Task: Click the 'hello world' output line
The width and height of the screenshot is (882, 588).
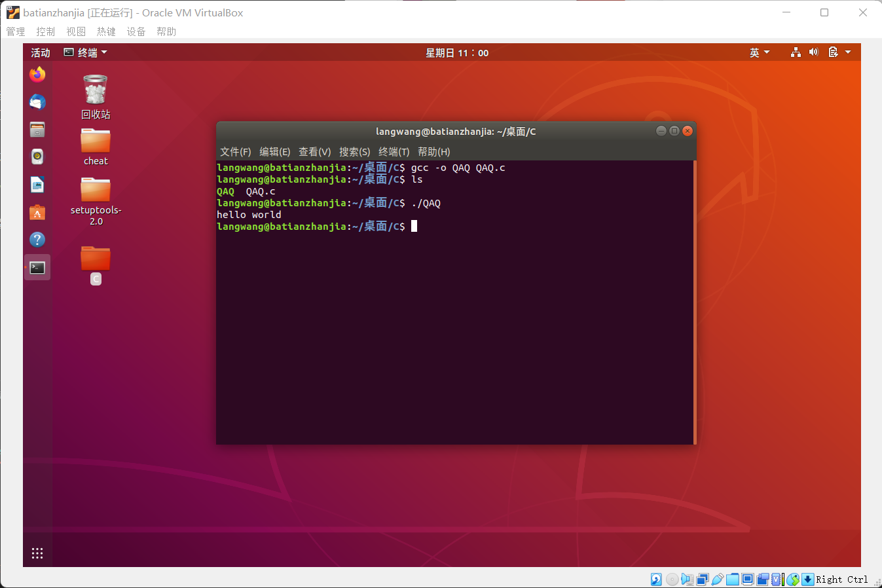Action: pyautogui.click(x=249, y=215)
